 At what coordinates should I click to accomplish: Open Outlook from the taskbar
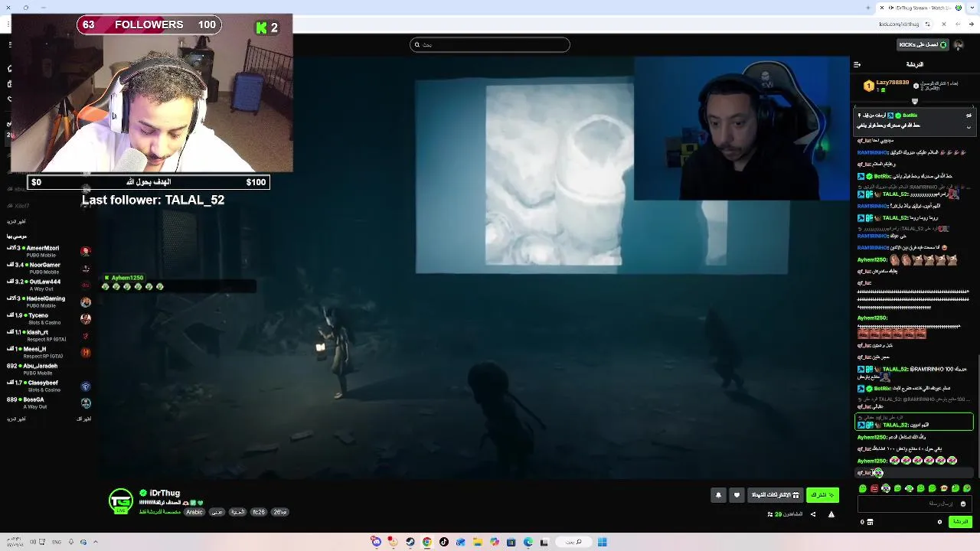coord(461,543)
